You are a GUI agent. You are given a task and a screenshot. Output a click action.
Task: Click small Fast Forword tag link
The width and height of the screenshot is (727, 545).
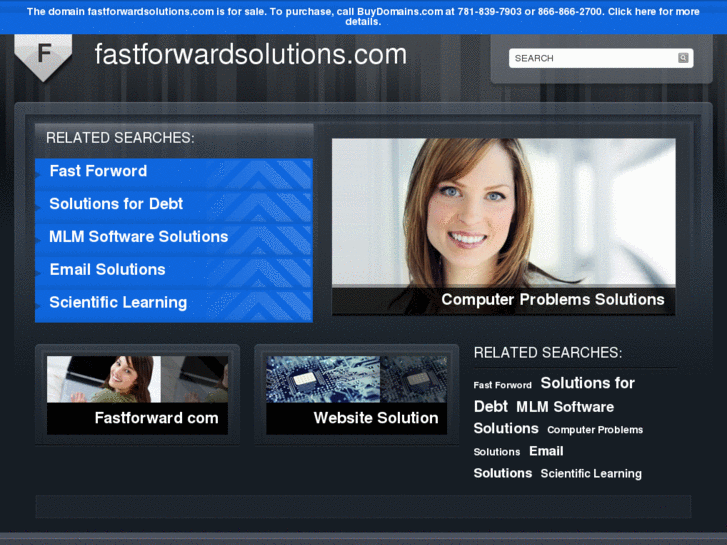pyautogui.click(x=503, y=385)
